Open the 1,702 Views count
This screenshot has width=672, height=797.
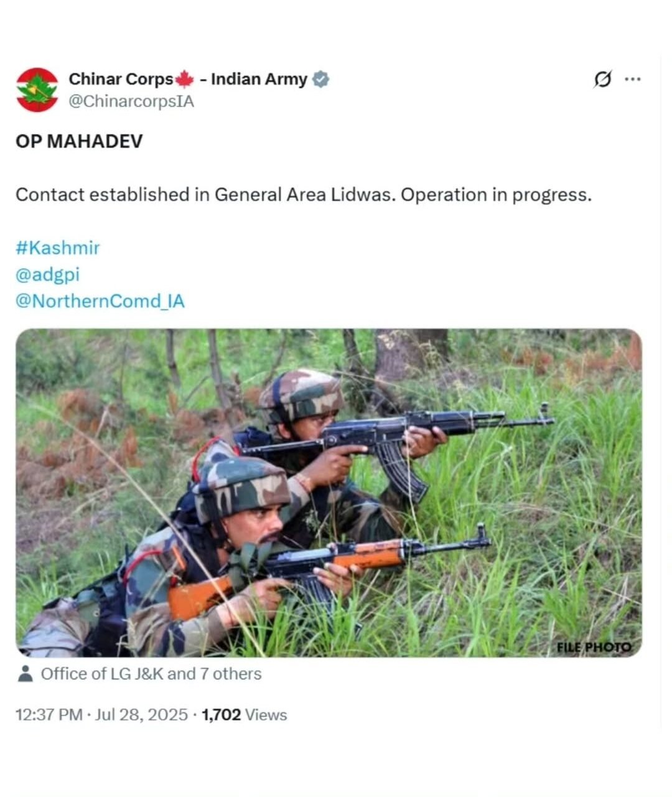pos(245,715)
